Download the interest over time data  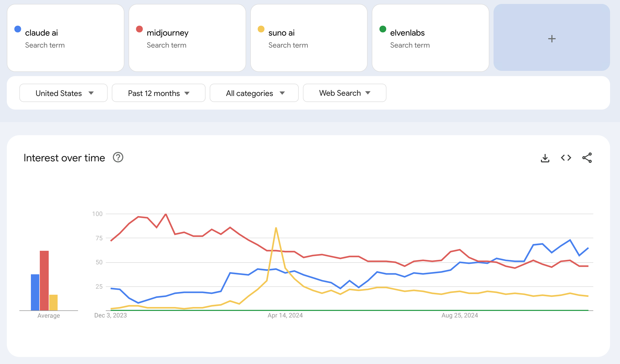click(x=545, y=158)
